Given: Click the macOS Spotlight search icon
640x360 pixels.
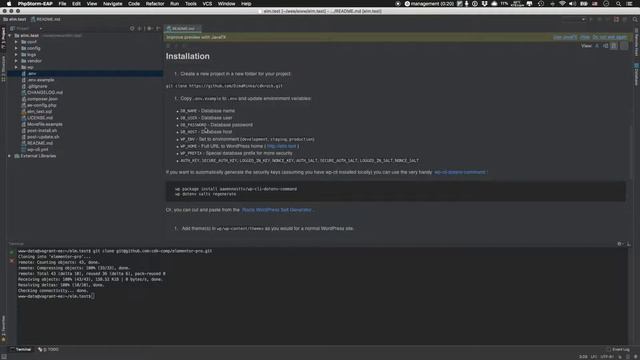Looking at the screenshot, I should [619, 4].
